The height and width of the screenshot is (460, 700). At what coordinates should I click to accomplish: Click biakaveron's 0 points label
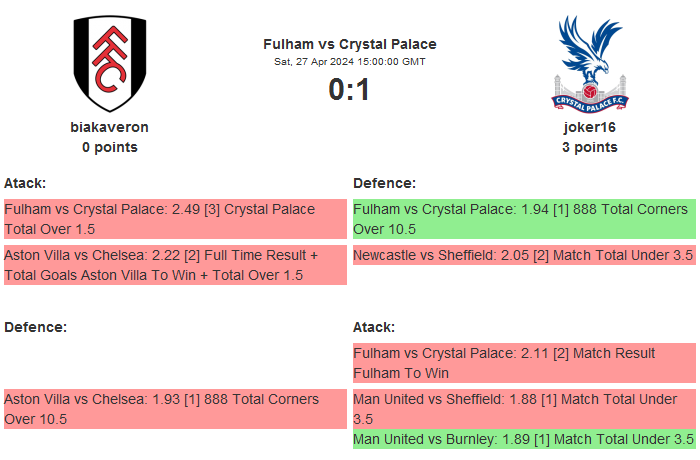[110, 147]
